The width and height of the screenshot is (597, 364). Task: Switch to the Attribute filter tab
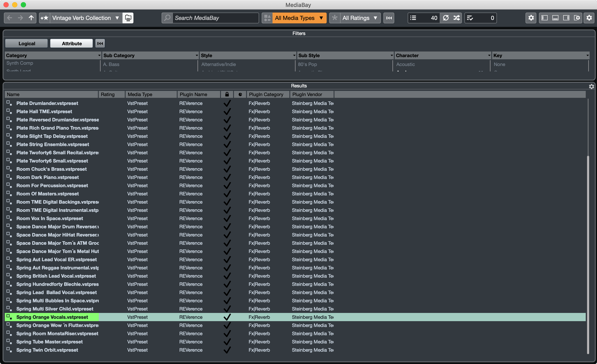click(72, 43)
